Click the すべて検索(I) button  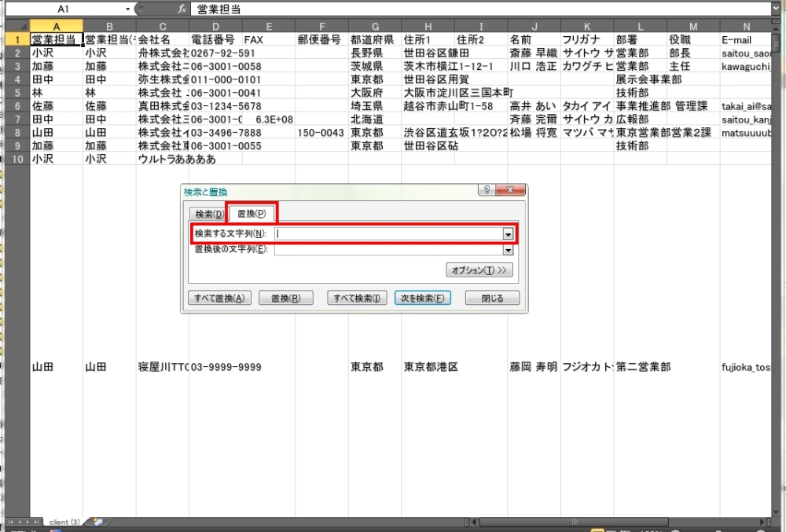[x=356, y=299]
